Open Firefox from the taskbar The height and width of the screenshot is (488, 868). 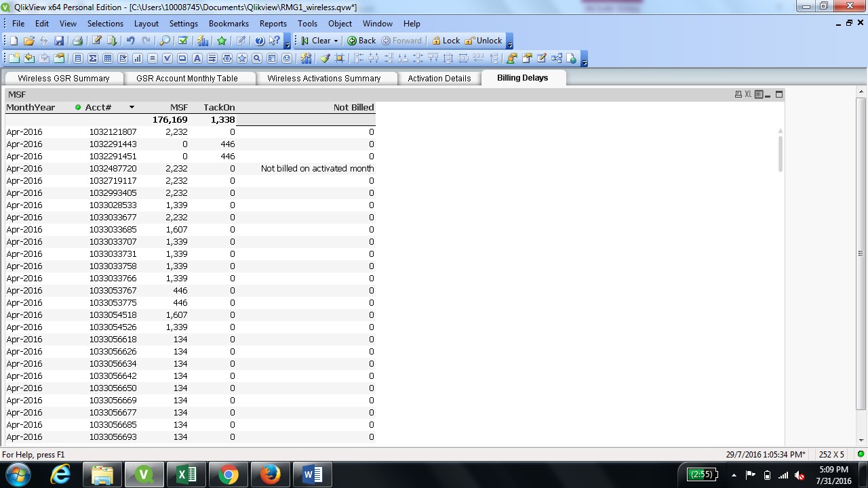click(x=270, y=474)
